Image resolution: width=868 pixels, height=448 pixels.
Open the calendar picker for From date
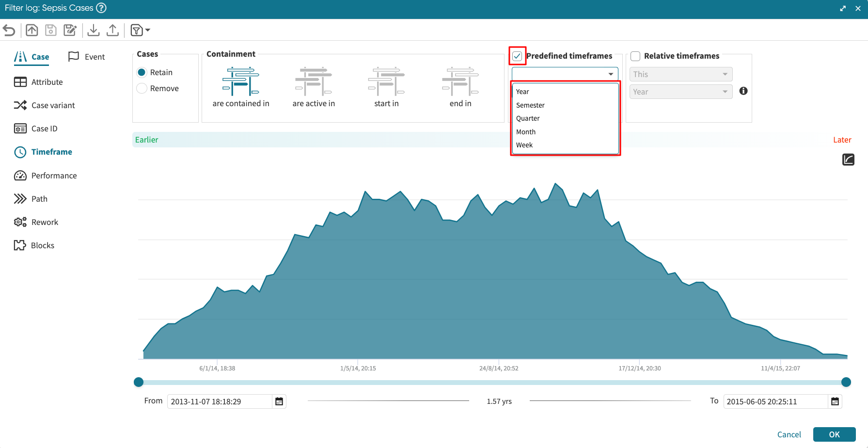[279, 401]
